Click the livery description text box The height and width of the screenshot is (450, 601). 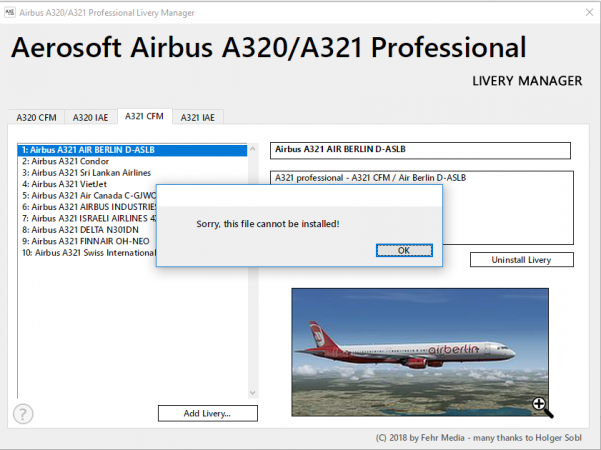(x=422, y=207)
